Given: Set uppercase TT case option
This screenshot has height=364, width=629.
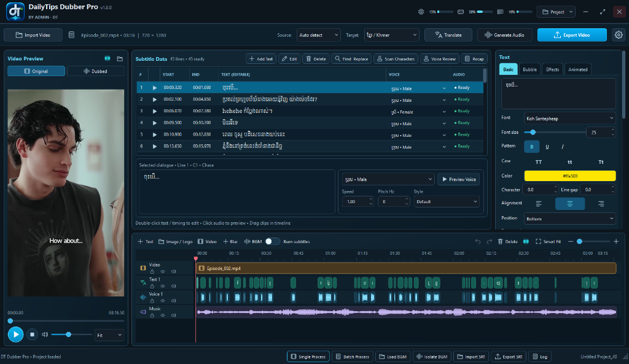Looking at the screenshot, I should click(x=538, y=162).
